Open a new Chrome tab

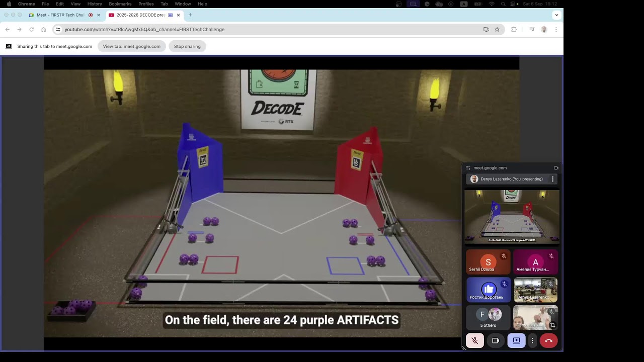click(190, 15)
